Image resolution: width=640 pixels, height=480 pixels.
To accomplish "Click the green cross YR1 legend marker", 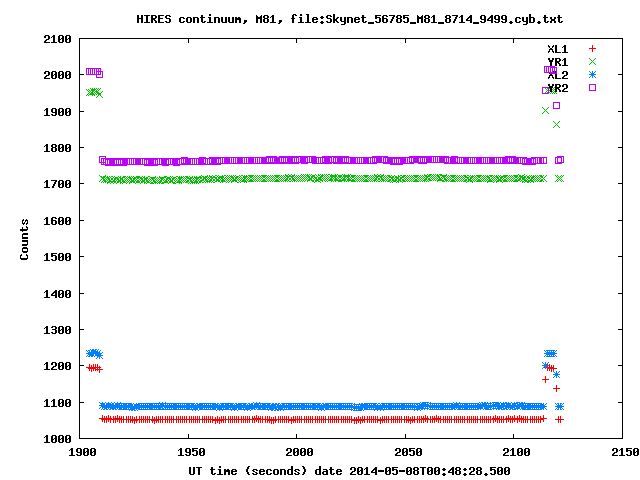I will tap(592, 62).
